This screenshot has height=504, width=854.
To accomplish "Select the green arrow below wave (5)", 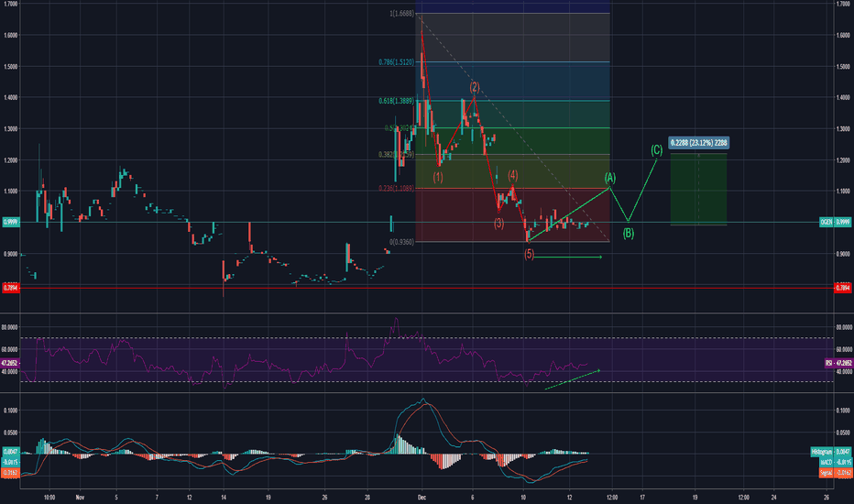I will [x=567, y=257].
